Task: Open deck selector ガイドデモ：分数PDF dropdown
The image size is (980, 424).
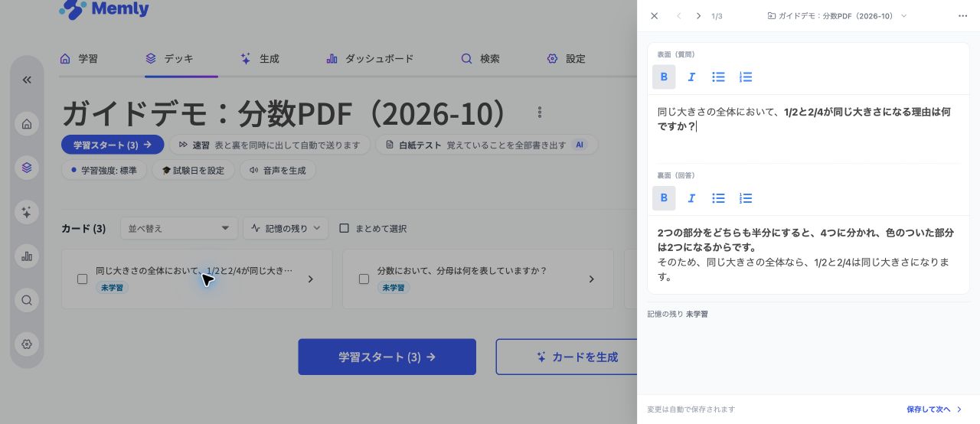Action: click(837, 16)
